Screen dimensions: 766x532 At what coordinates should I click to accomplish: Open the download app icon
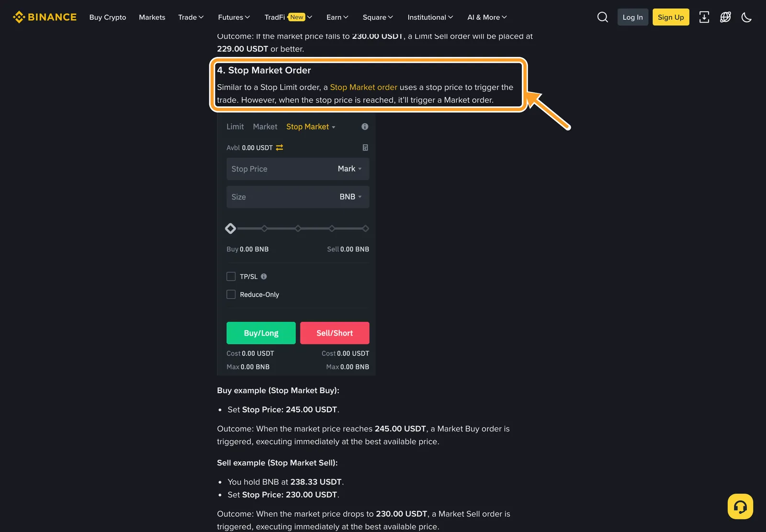[704, 17]
